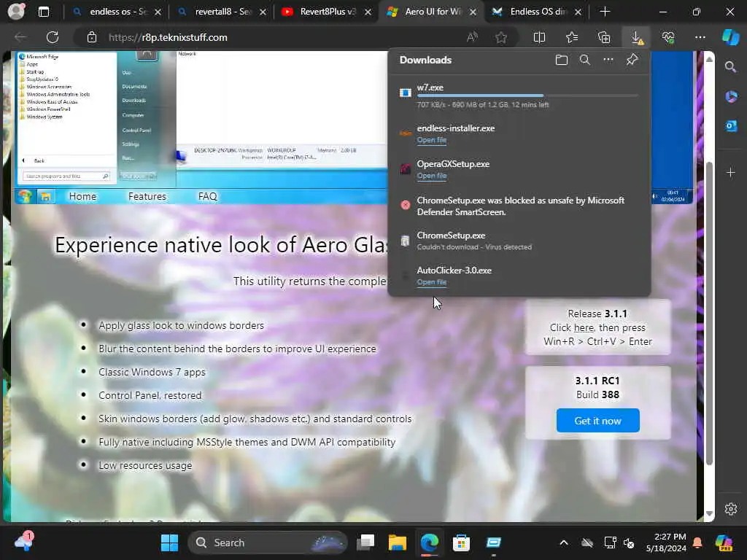Search downloads magnifier icon

click(584, 60)
